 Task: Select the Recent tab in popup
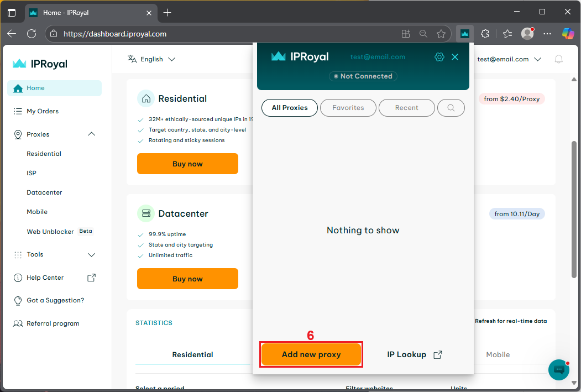pos(406,108)
